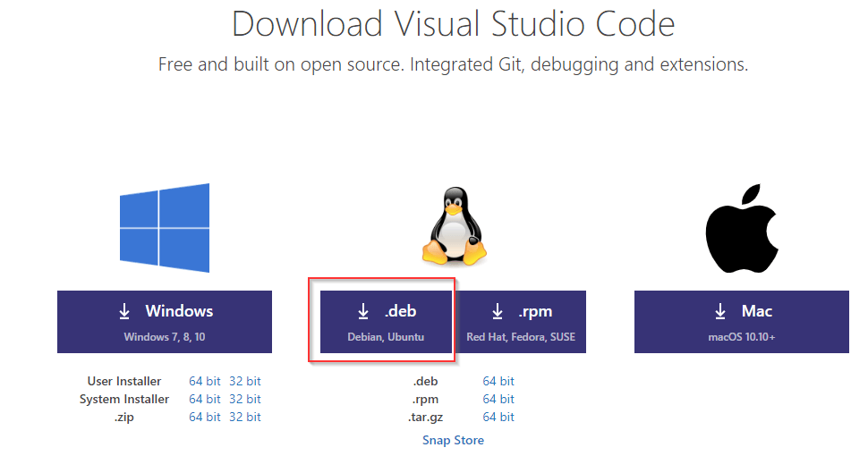The image size is (868, 456).
Task: Download the .deb Debian, Ubuntu package
Action: tap(386, 322)
